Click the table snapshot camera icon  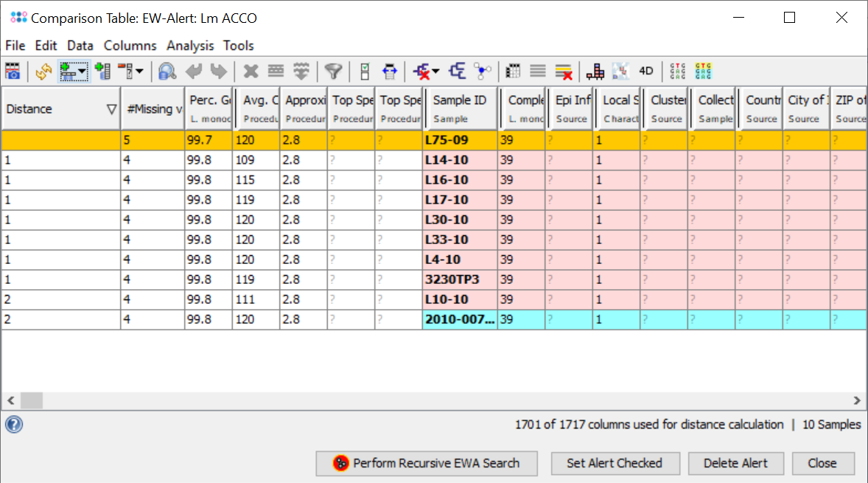pyautogui.click(x=13, y=71)
